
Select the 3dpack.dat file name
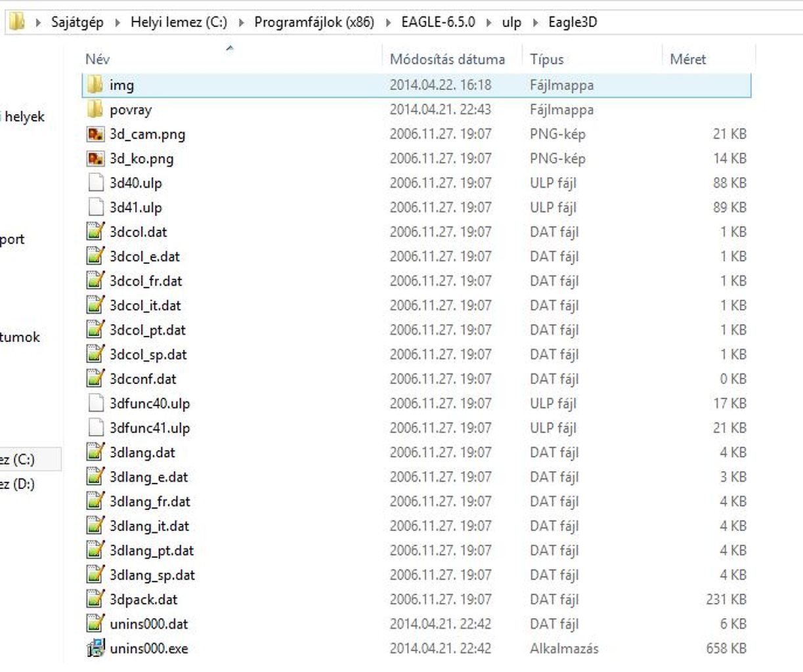coord(143,599)
